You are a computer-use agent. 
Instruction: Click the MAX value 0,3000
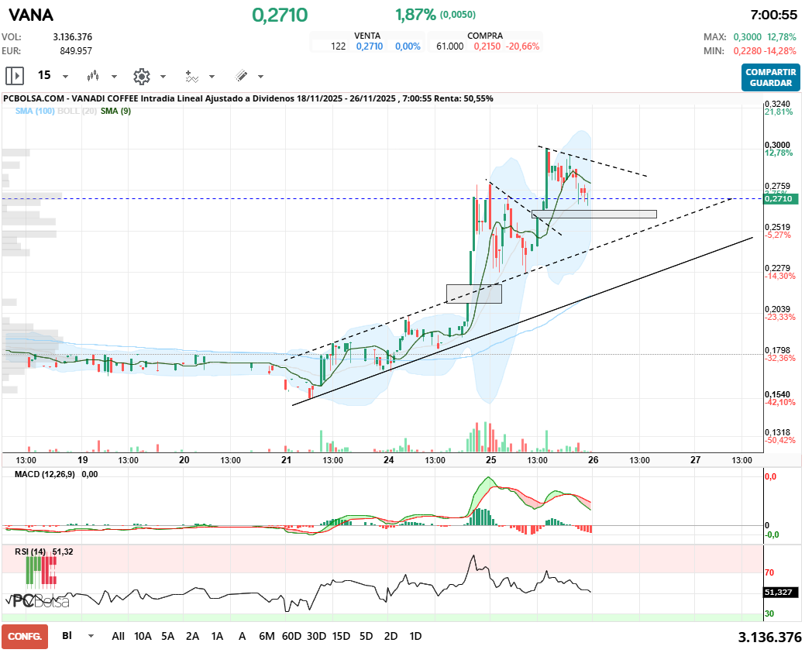pyautogui.click(x=747, y=36)
